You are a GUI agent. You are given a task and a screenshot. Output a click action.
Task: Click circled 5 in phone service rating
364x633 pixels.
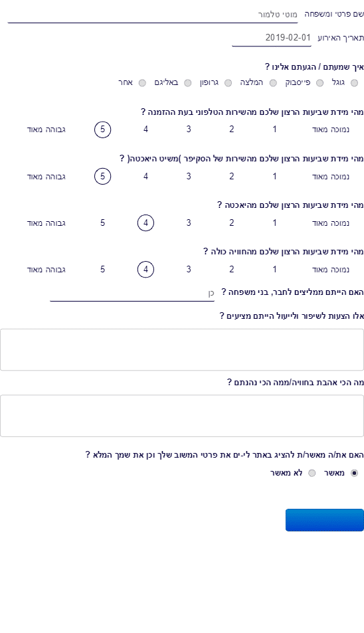coord(102,129)
